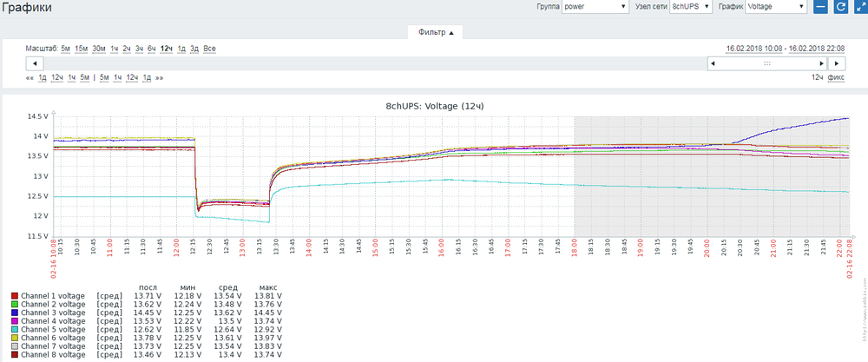Screen dimensions: 868x362
Task: Click the Channel 3 blue color swatch
Action: click(14, 313)
